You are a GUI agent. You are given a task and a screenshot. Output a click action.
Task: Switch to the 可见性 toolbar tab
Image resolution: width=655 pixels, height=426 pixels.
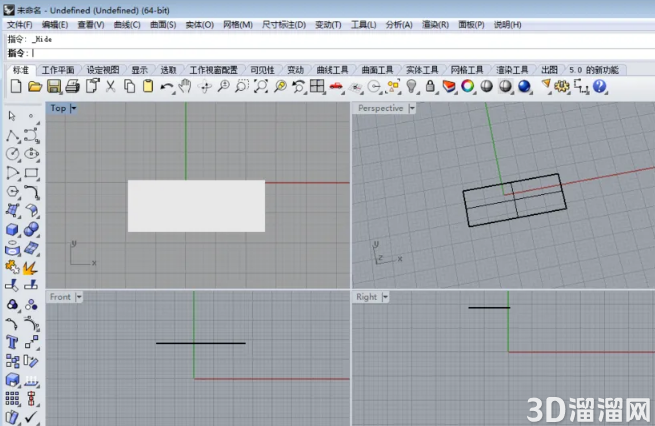262,70
